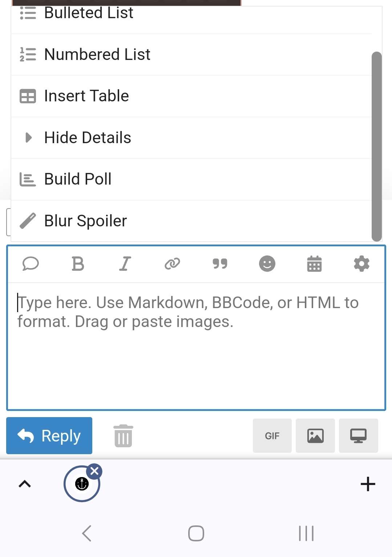This screenshot has width=392, height=557.
Task: Upload an image with the picture button
Action: (315, 436)
